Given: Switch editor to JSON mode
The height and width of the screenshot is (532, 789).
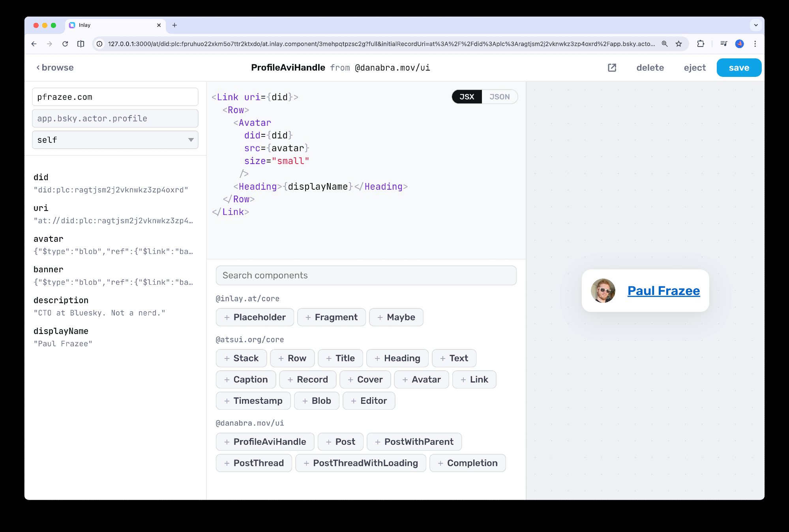Looking at the screenshot, I should tap(499, 97).
